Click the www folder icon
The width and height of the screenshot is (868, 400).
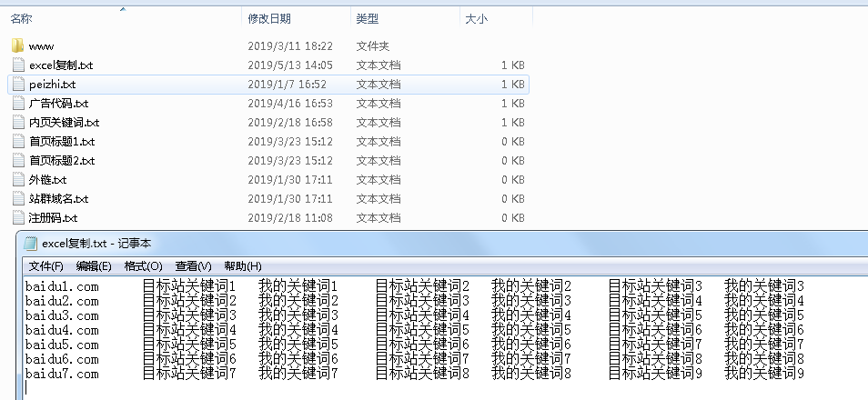click(x=18, y=45)
